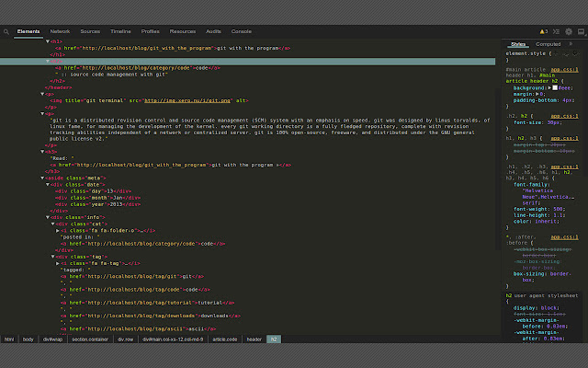Collapse the div class="tag" node
The width and height of the screenshot is (588, 368).
52,256
